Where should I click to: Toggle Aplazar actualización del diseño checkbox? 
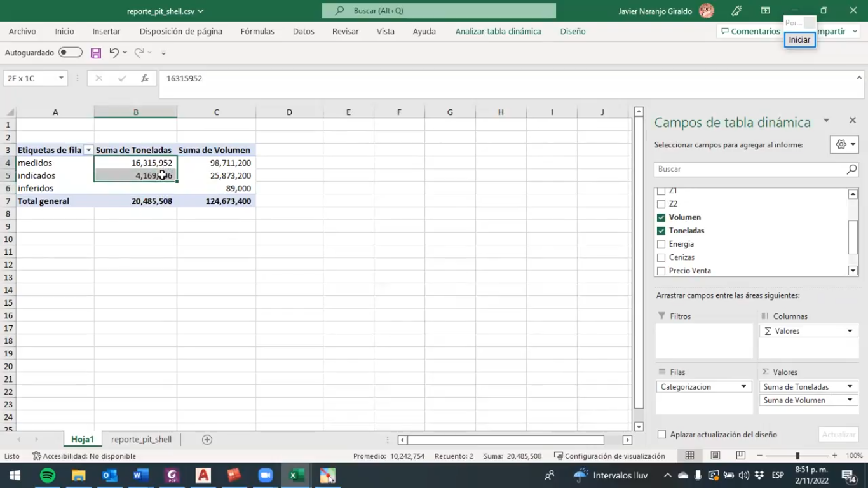(661, 435)
